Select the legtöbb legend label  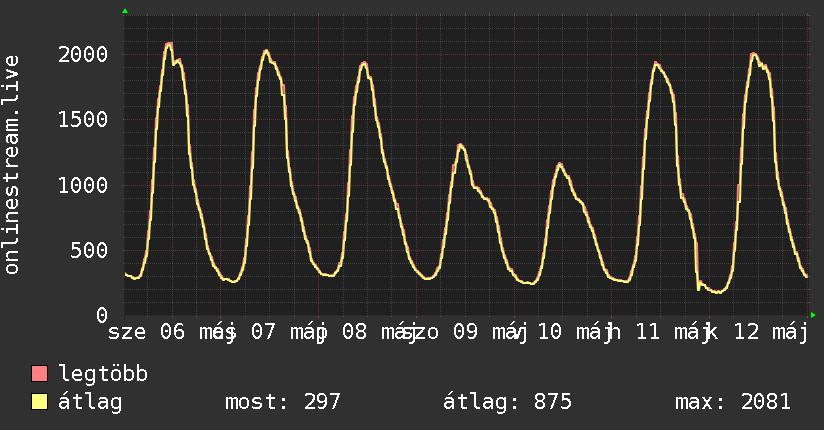pos(103,374)
